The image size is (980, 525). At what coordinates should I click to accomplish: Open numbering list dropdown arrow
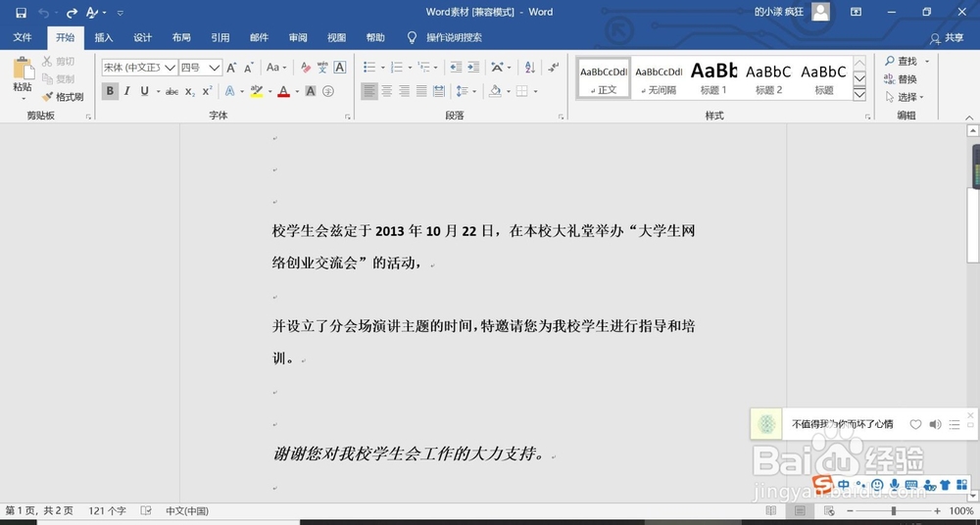(410, 68)
